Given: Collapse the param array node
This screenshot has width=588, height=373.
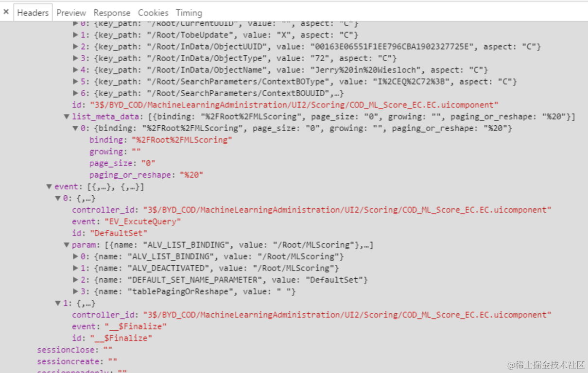Looking at the screenshot, I should coord(67,245).
